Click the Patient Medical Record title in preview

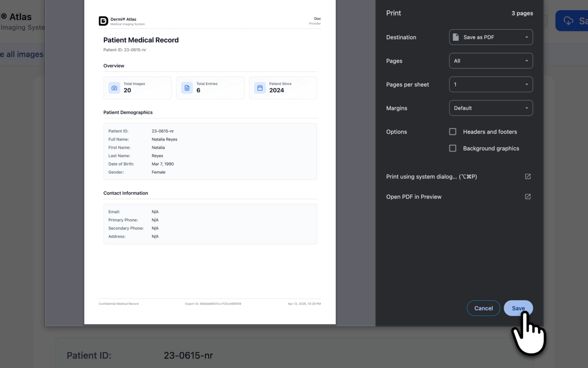[141, 40]
